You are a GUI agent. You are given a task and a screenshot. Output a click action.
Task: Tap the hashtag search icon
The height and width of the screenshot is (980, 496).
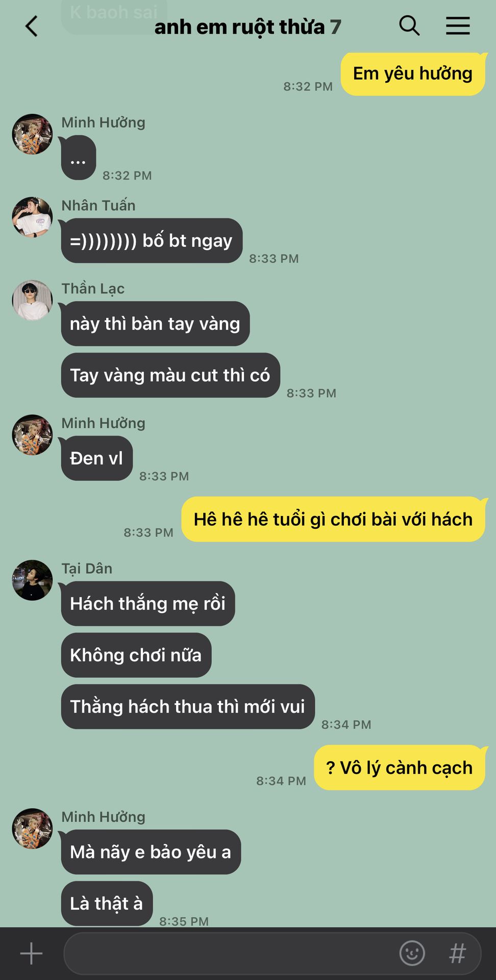[458, 953]
